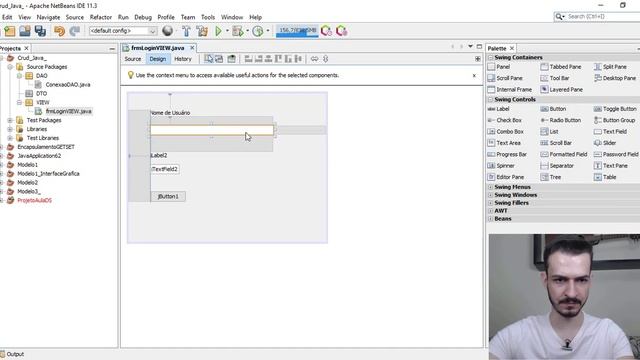Dismiss the context menu hint bar
This screenshot has width=640, height=360.
(x=474, y=76)
